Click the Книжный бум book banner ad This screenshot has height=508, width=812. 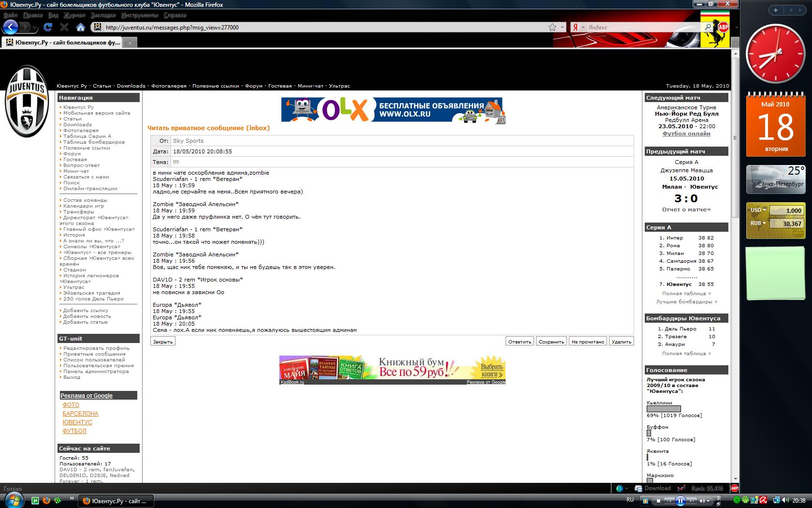tap(392, 370)
